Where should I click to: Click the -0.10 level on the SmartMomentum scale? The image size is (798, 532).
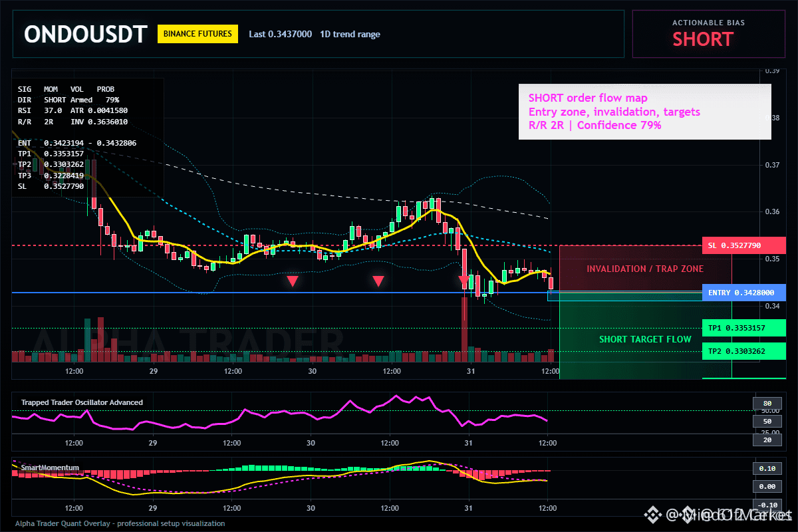click(x=766, y=505)
